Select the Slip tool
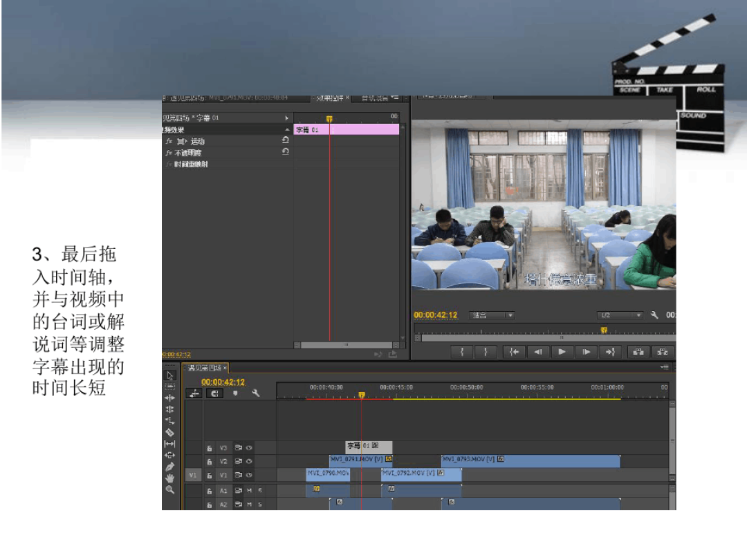This screenshot has width=747, height=560. pyautogui.click(x=169, y=444)
